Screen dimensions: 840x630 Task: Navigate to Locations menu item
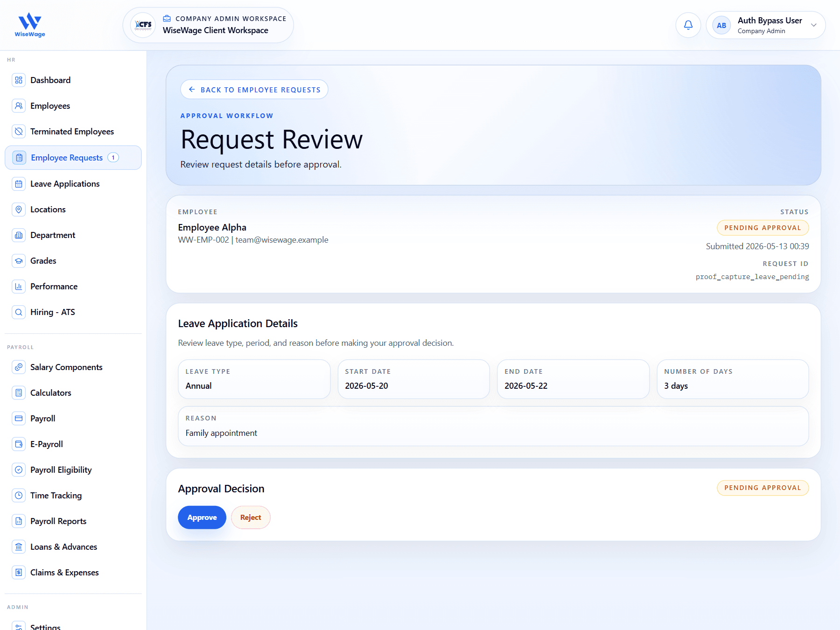pos(73,210)
